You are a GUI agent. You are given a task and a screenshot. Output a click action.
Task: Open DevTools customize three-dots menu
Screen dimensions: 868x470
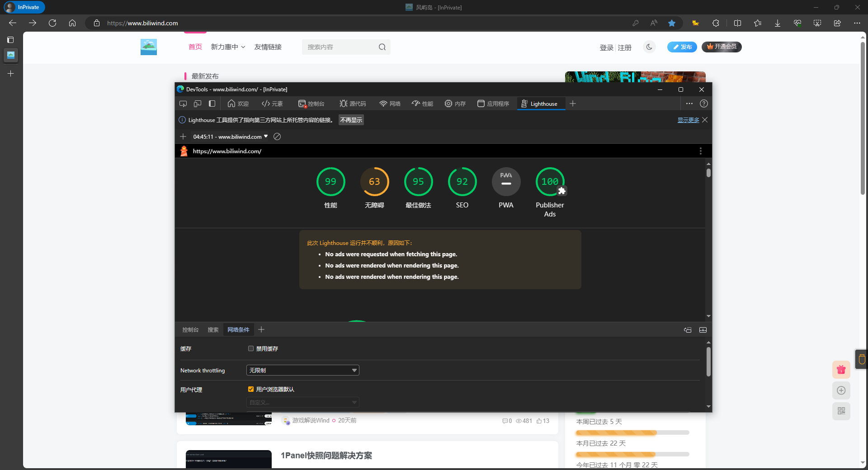(x=689, y=103)
